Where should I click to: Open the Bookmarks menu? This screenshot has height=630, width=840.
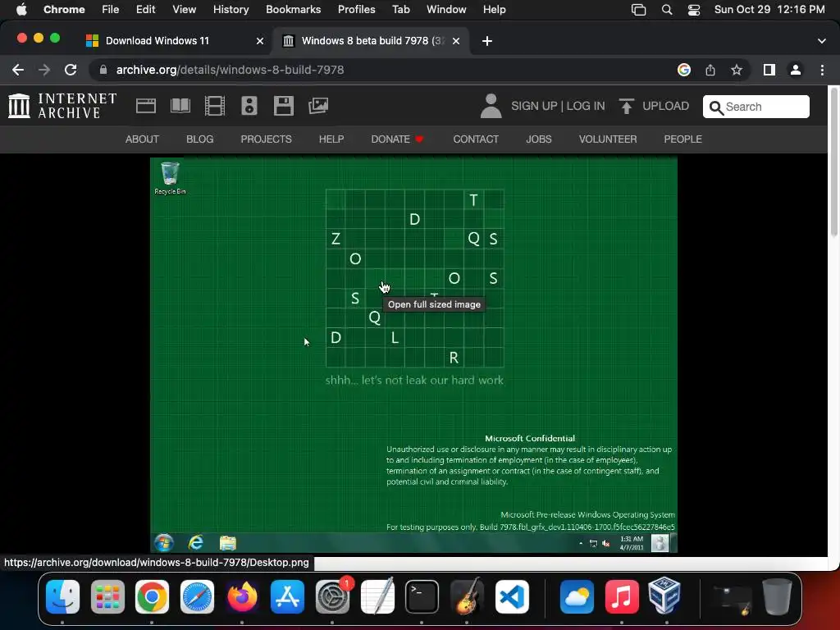(x=293, y=9)
